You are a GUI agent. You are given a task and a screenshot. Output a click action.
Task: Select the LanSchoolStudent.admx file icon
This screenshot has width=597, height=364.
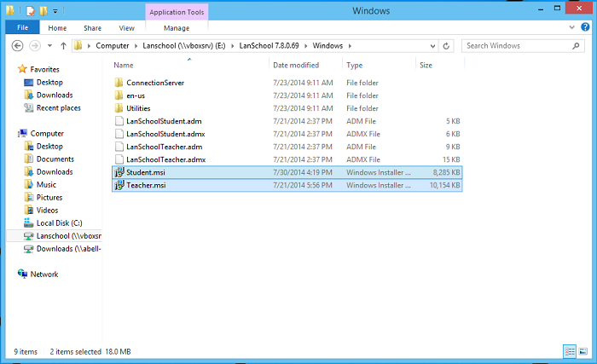coord(119,134)
